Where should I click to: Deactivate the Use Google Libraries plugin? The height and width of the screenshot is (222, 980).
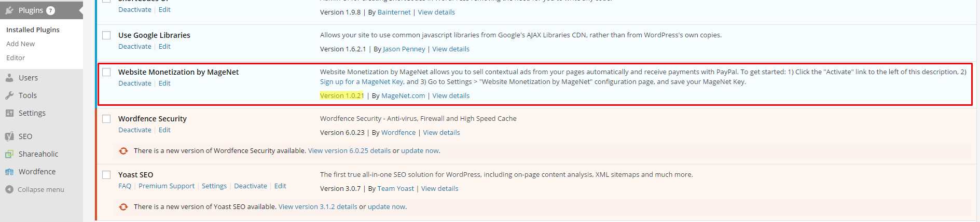tap(135, 46)
